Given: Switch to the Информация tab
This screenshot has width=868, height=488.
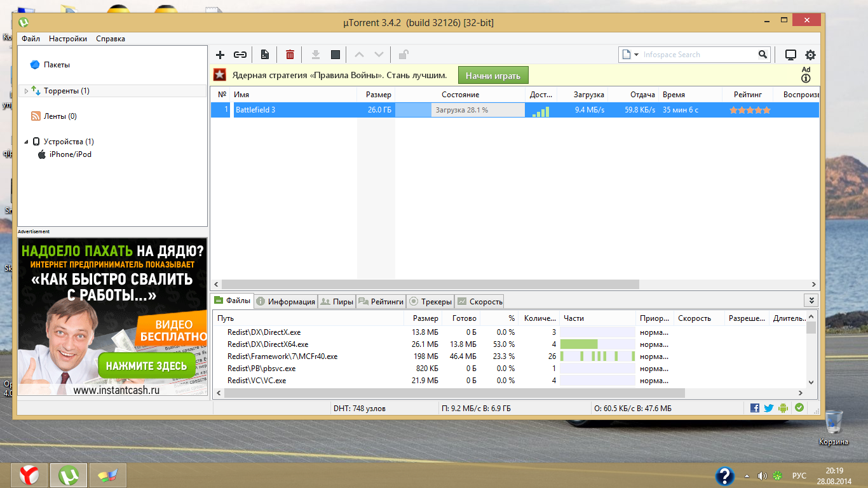Looking at the screenshot, I should pyautogui.click(x=285, y=302).
